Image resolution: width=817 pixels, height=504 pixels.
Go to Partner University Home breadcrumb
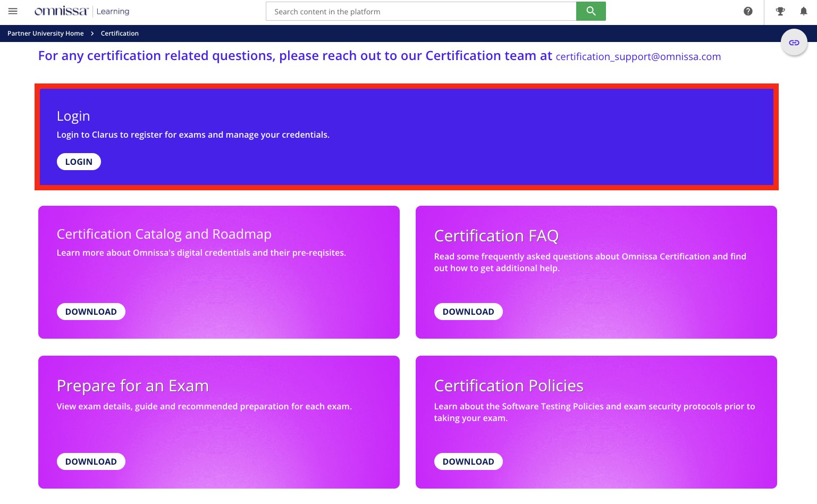[x=46, y=33]
